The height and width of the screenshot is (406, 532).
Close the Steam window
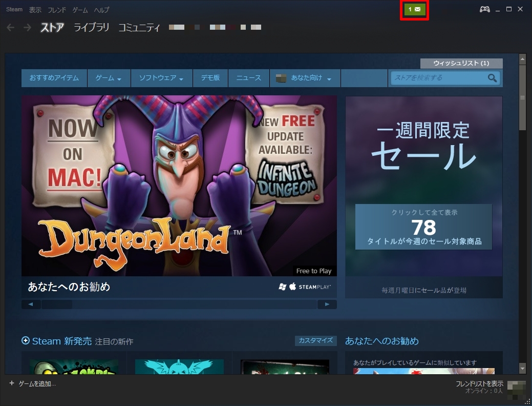point(520,9)
